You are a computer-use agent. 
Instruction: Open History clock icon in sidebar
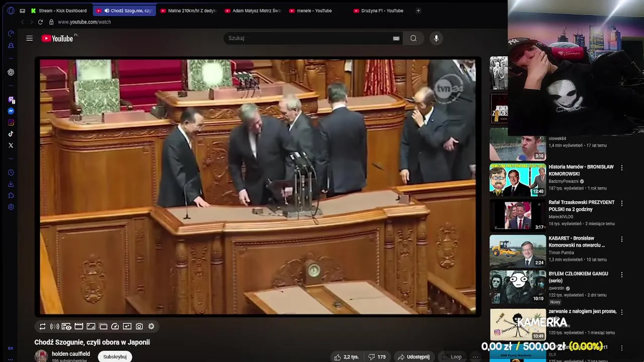[11, 172]
